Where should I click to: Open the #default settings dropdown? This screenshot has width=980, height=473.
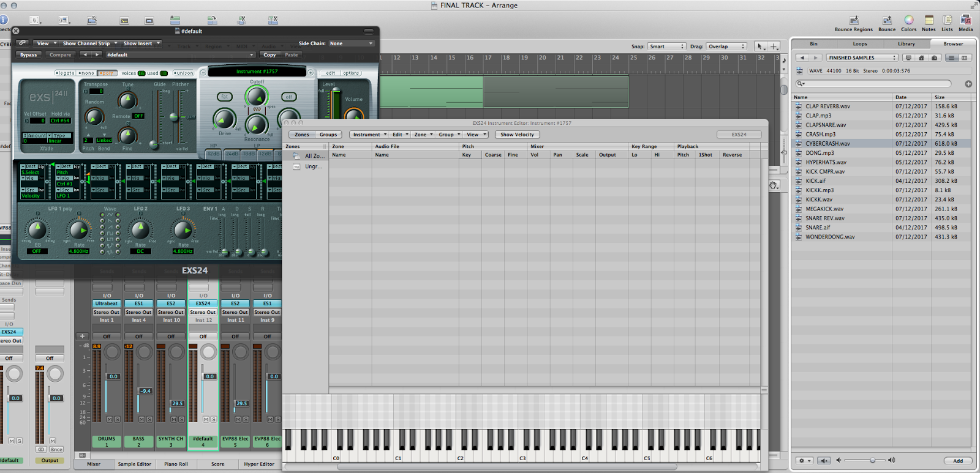click(x=180, y=54)
